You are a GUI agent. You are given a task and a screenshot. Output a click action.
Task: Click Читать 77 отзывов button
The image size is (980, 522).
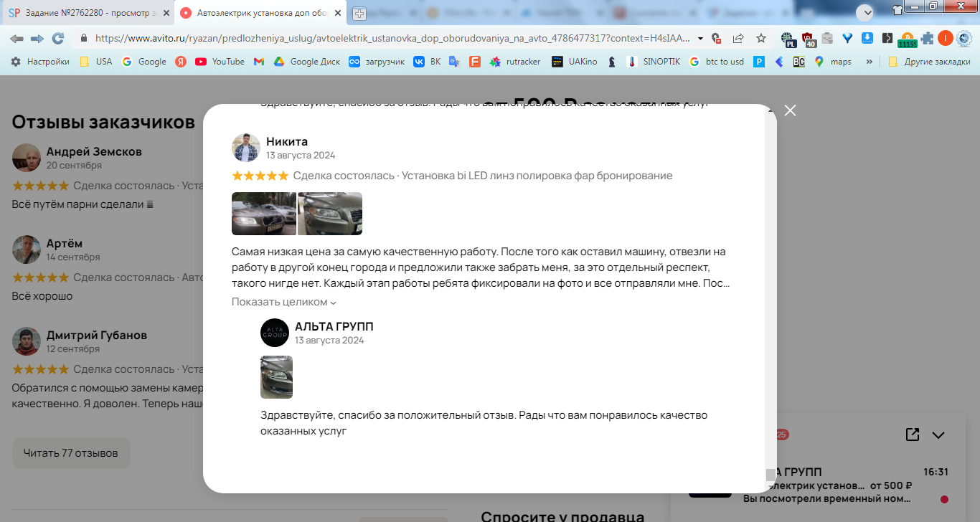71,453
